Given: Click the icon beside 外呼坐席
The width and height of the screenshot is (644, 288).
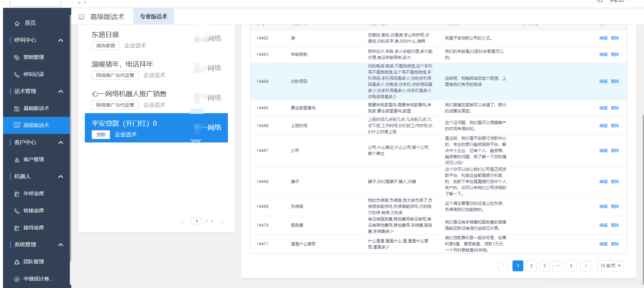Looking at the screenshot, I should [17, 194].
